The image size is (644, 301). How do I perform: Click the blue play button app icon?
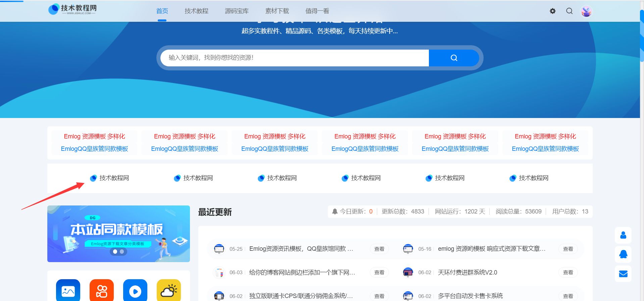(x=135, y=291)
